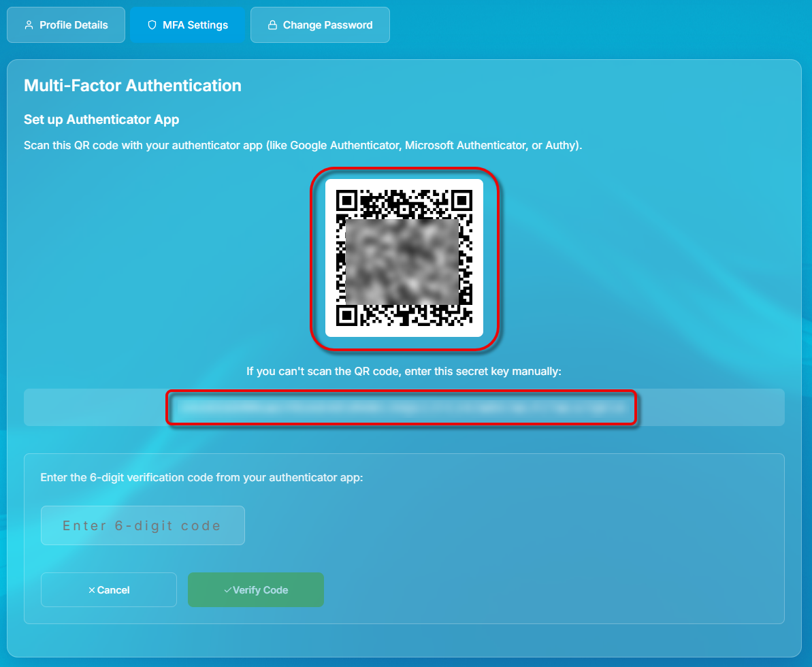The height and width of the screenshot is (667, 812).
Task: Switch to the Profile Details tab
Action: (x=65, y=25)
